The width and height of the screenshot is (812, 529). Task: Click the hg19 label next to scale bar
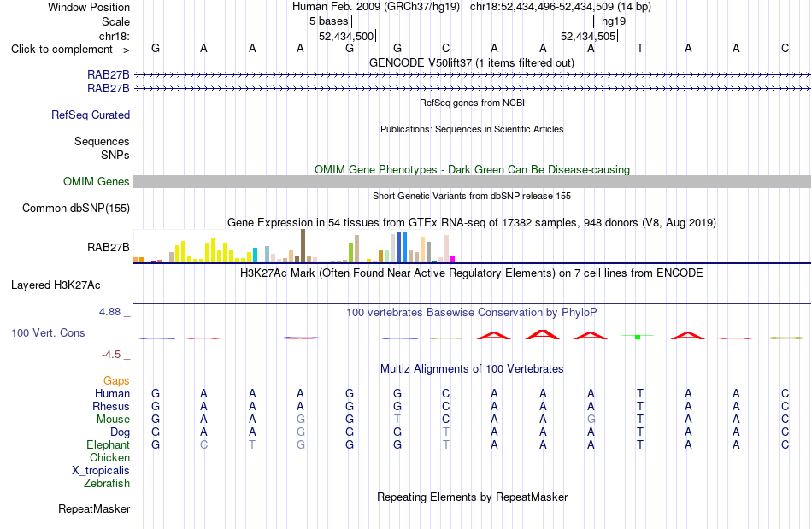point(614,21)
